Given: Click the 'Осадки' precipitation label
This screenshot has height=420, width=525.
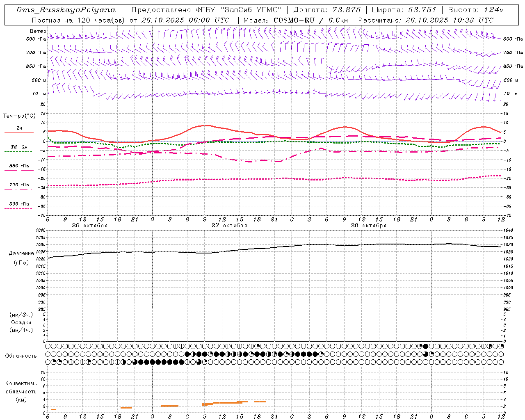Looking at the screenshot, I should [x=21, y=322].
